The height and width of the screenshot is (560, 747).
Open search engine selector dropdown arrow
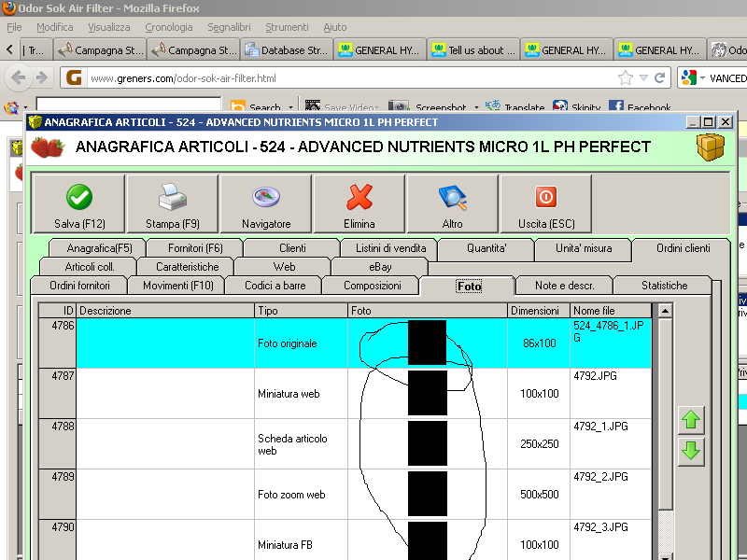coord(702,77)
